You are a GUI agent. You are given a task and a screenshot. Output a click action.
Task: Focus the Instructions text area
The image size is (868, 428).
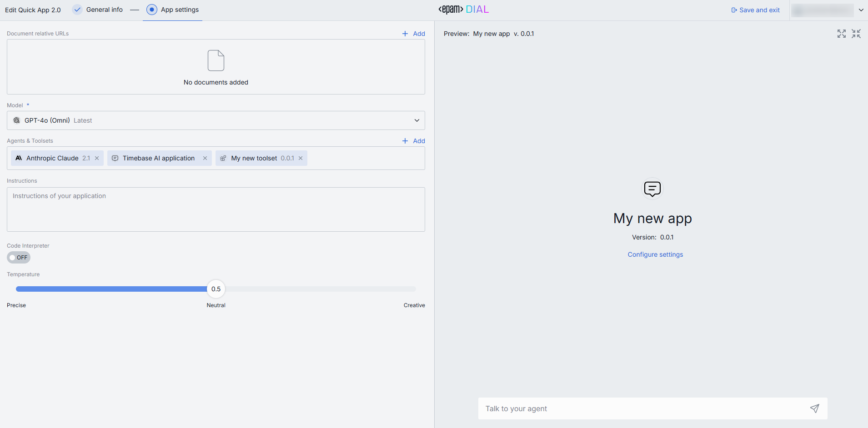click(216, 209)
